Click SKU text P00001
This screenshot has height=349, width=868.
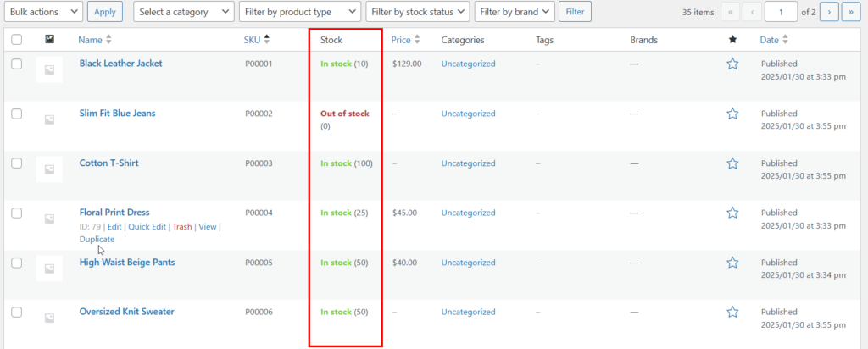coord(259,64)
